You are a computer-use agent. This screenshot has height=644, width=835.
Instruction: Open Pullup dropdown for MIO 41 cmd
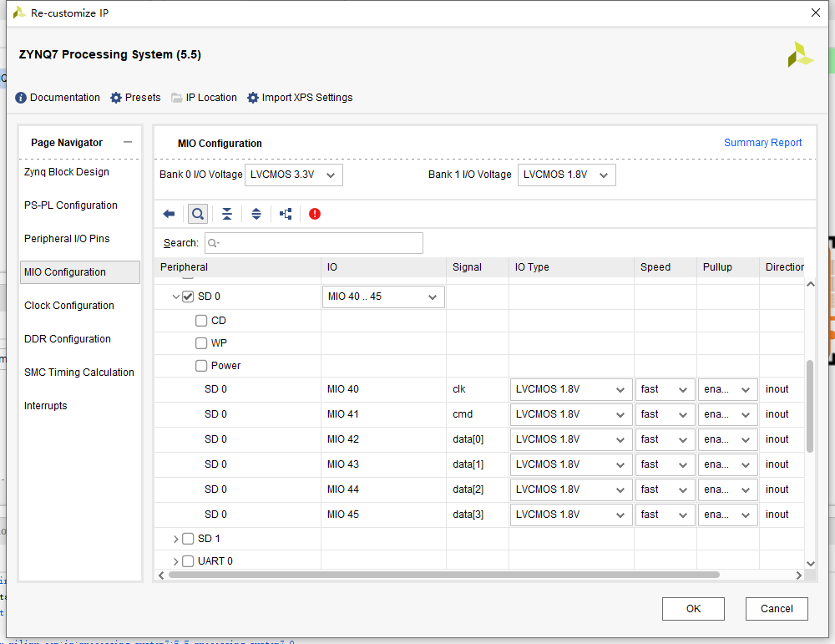[x=728, y=414]
